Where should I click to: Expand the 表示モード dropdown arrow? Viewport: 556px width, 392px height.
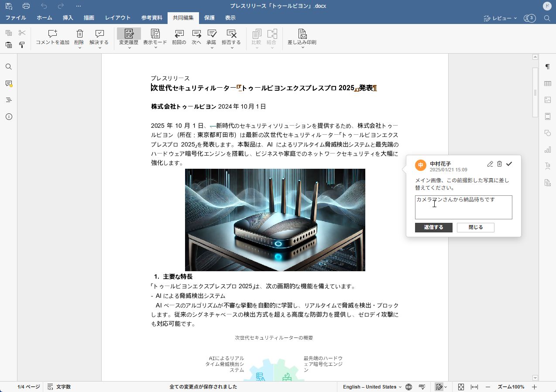click(155, 48)
